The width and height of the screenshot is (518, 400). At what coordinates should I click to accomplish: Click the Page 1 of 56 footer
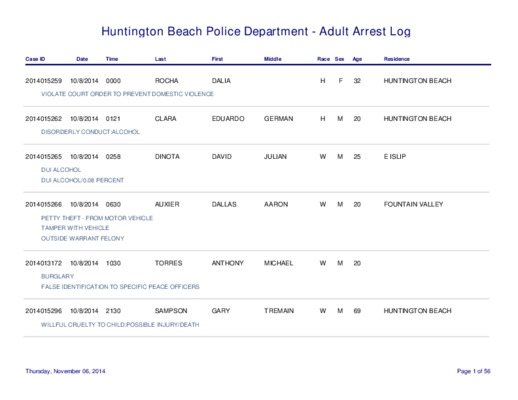(474, 371)
